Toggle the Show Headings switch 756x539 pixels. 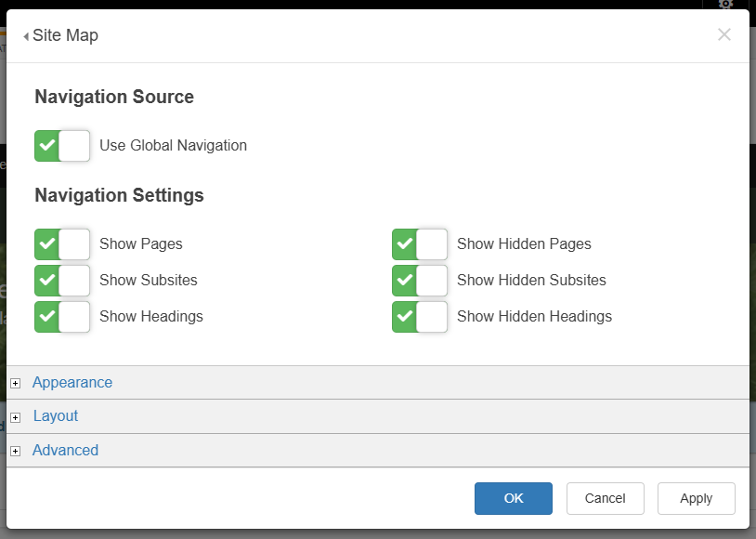click(62, 317)
